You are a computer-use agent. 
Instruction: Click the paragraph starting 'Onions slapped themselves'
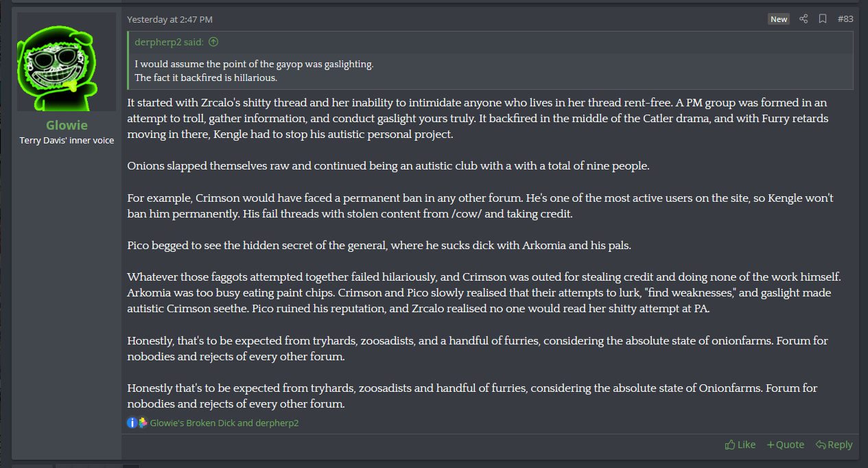click(388, 166)
